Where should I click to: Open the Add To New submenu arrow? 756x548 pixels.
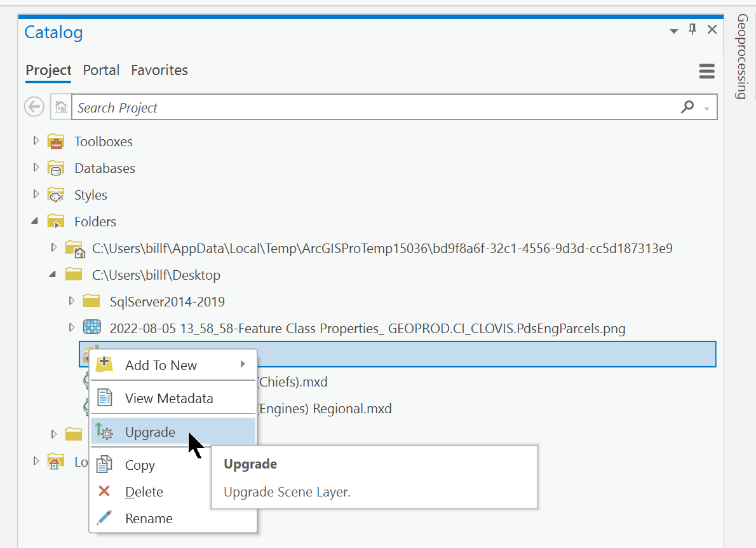243,365
